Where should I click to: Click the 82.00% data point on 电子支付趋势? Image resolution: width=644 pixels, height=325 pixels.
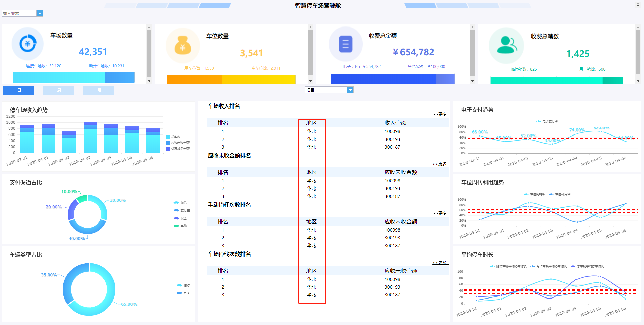[x=601, y=131]
